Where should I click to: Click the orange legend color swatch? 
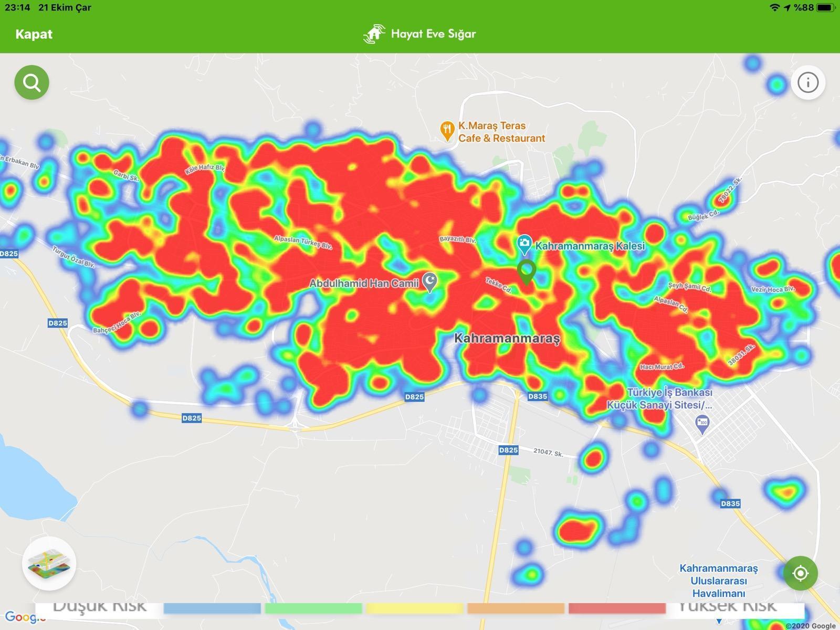(516, 608)
